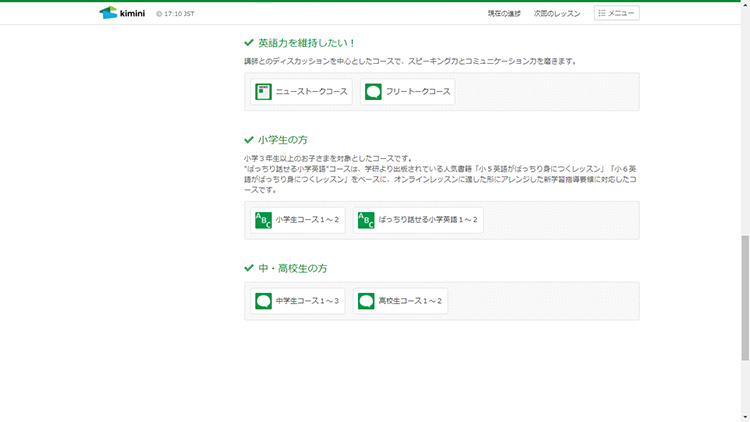
Task: Click the checkmark icon beside 英語力を維持したい！
Action: (x=249, y=43)
